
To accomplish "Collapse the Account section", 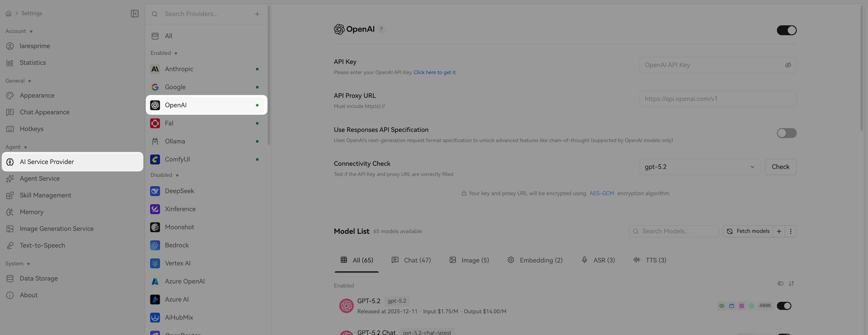I will point(19,31).
